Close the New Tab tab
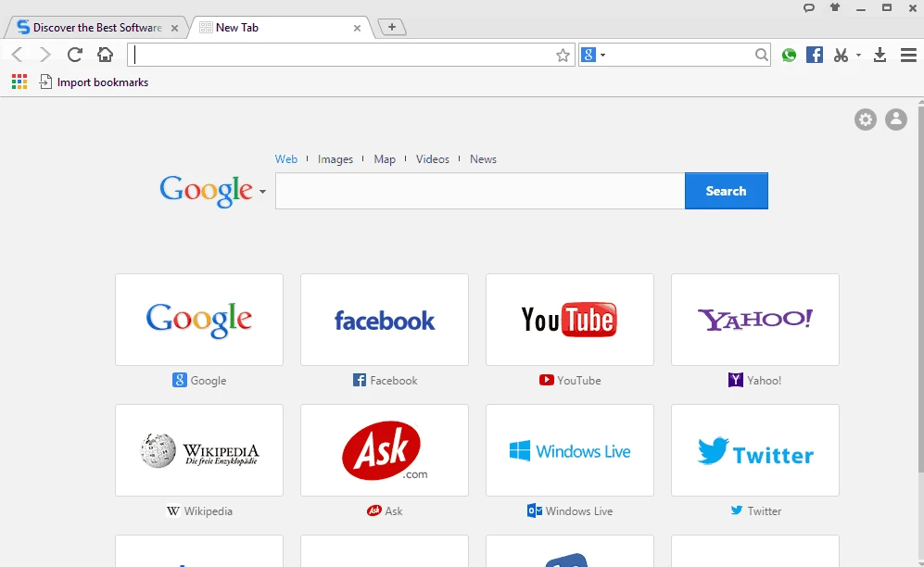The height and width of the screenshot is (567, 924). pyautogui.click(x=357, y=28)
